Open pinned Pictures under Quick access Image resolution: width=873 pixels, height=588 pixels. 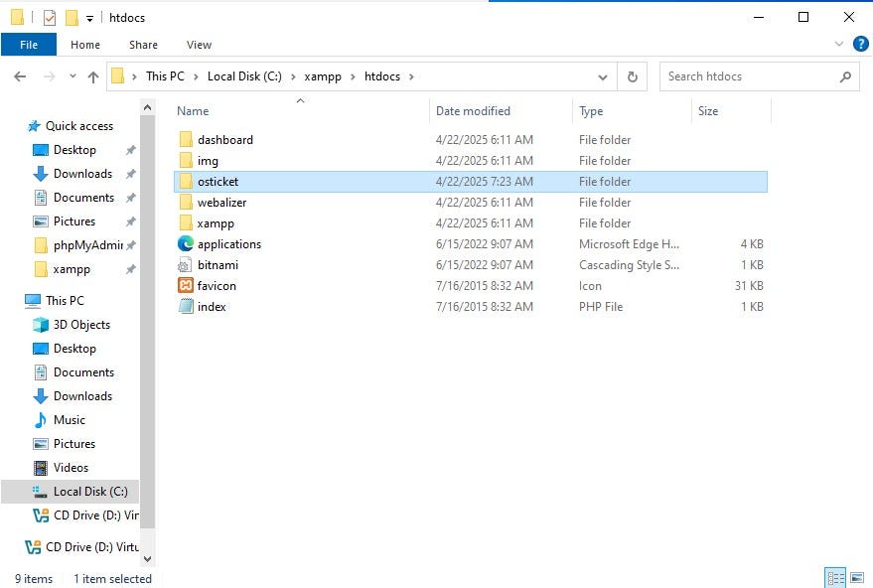tap(74, 221)
